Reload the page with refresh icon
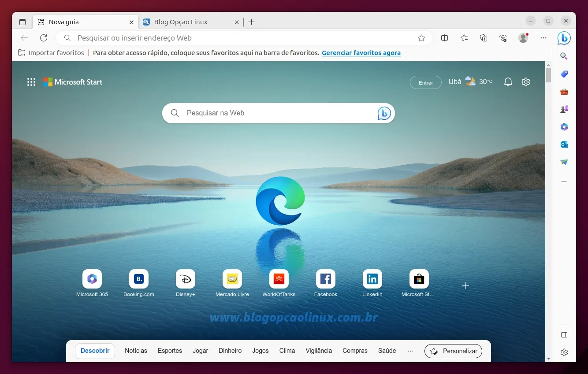This screenshot has width=588, height=374. pos(44,38)
